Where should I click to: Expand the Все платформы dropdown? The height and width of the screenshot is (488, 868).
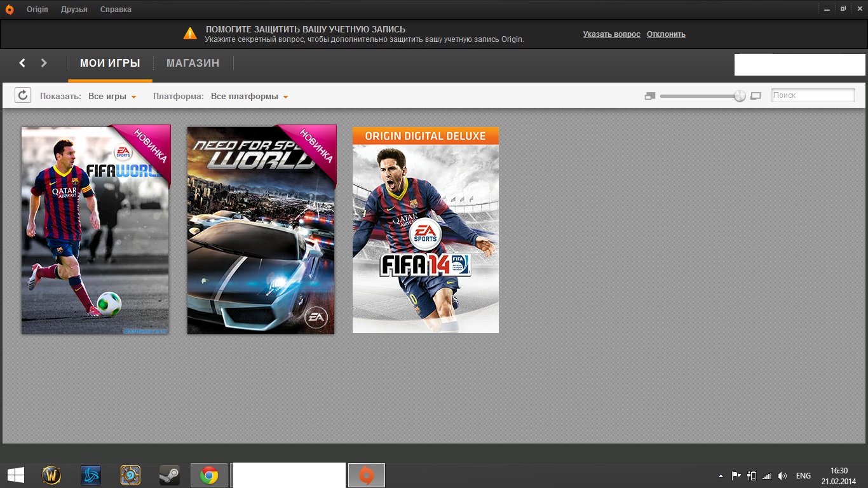[250, 97]
